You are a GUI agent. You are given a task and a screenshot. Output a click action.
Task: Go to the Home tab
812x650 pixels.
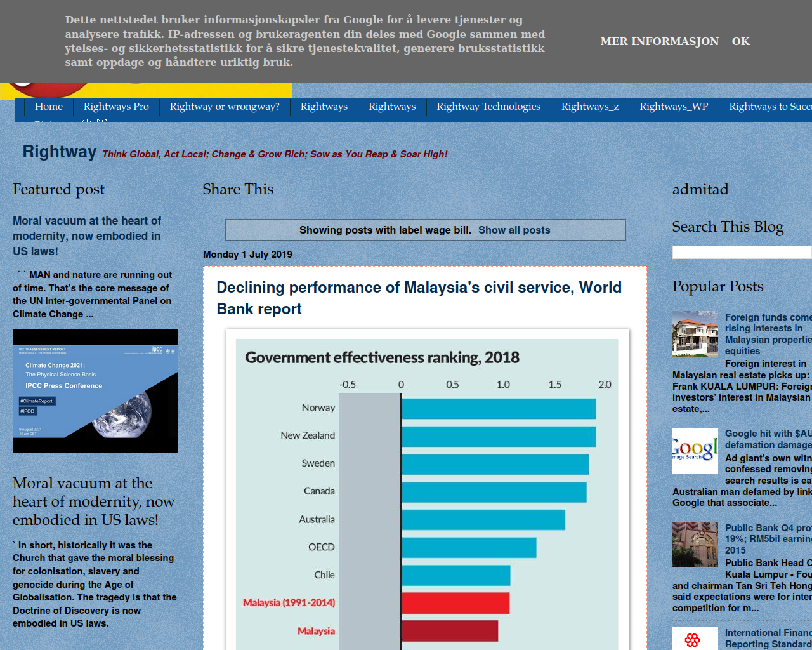[49, 107]
